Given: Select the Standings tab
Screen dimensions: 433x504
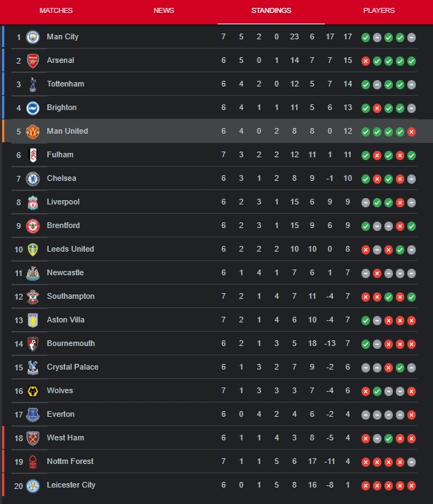Looking at the screenshot, I should [271, 11].
